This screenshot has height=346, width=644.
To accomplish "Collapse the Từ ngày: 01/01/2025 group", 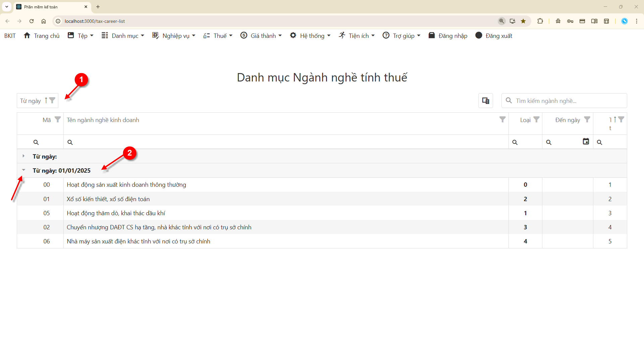I will (x=23, y=170).
